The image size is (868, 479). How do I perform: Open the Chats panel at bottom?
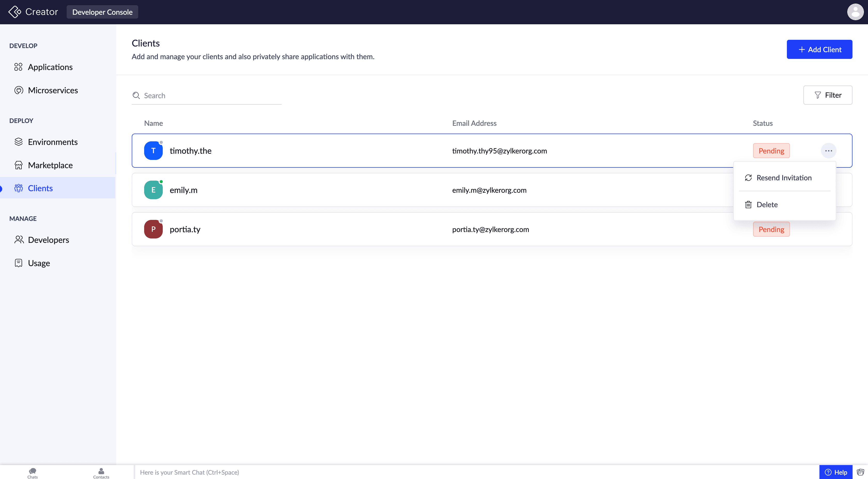33,473
